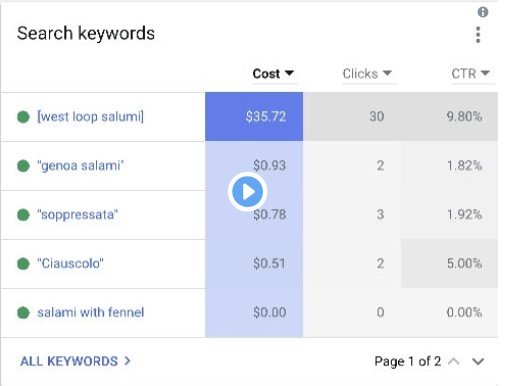Click the green status dot beside Ciauscolo
This screenshot has width=506, height=386.
click(x=23, y=264)
